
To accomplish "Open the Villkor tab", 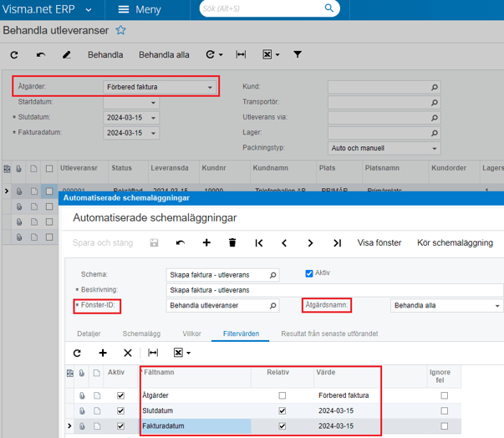I will coord(191,334).
